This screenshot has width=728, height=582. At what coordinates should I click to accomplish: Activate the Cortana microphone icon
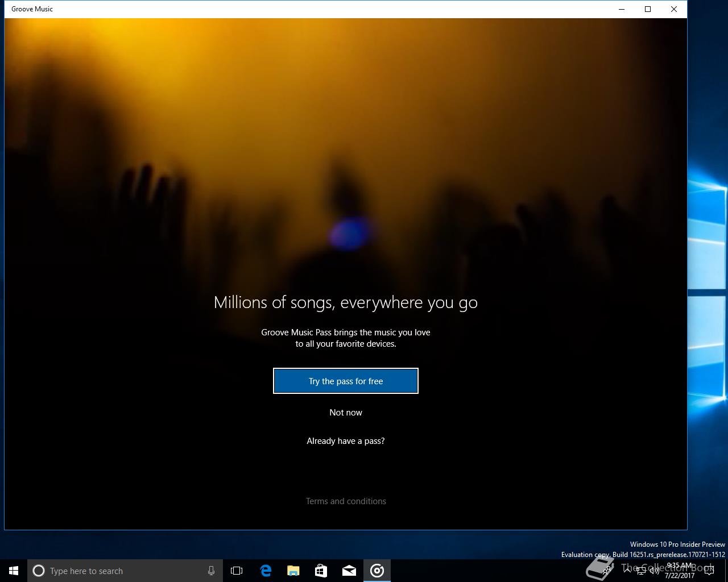tap(211, 571)
